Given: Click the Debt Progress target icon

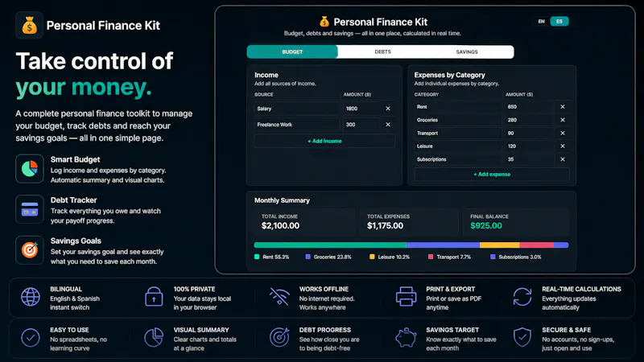Looking at the screenshot, I should point(279,337).
